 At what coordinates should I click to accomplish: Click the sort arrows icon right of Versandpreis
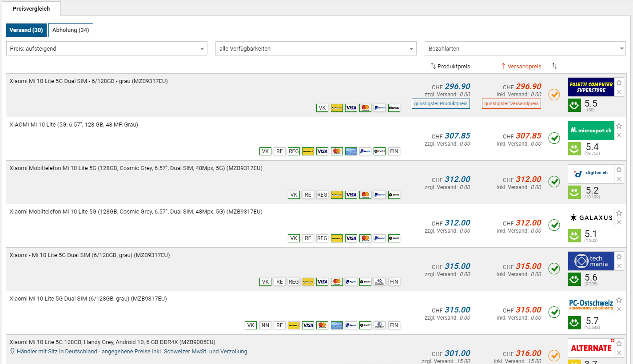click(554, 66)
